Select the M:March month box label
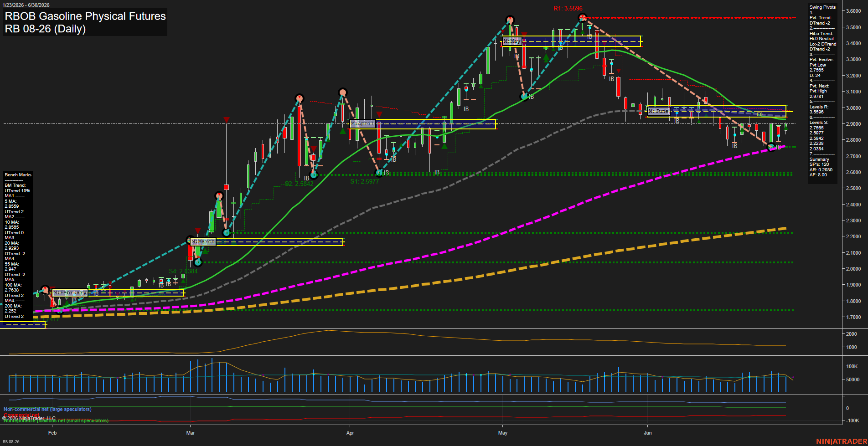 (203, 241)
